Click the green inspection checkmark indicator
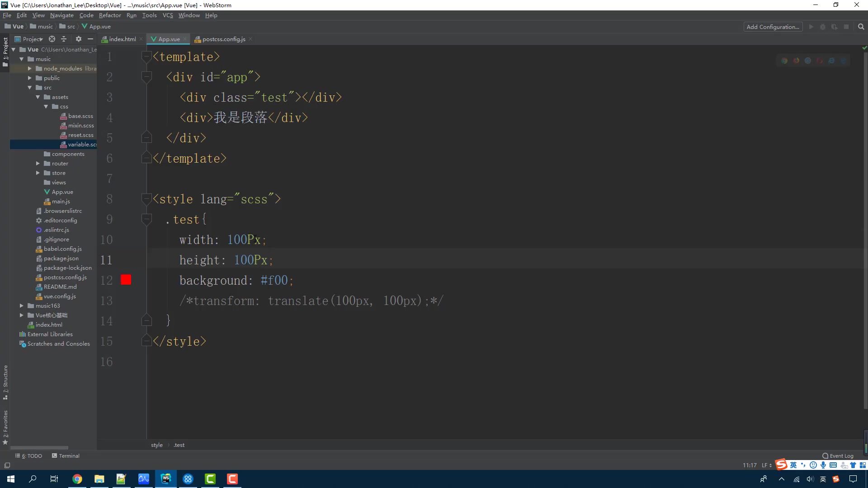The height and width of the screenshot is (488, 868). [864, 47]
